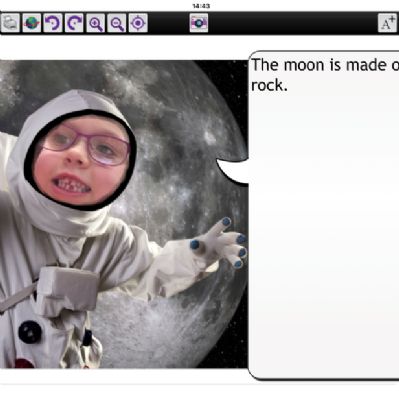The width and height of the screenshot is (399, 399).
Task: Select the purple target center tool
Action: point(138,23)
